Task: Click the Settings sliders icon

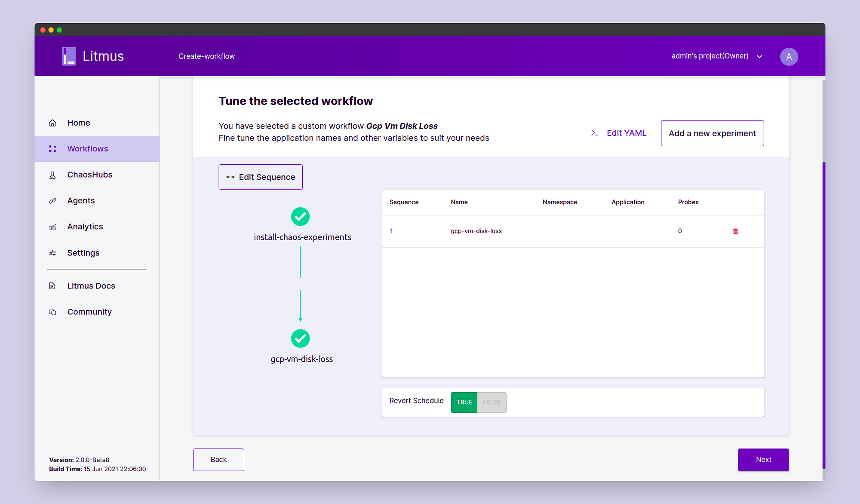Action: point(52,253)
